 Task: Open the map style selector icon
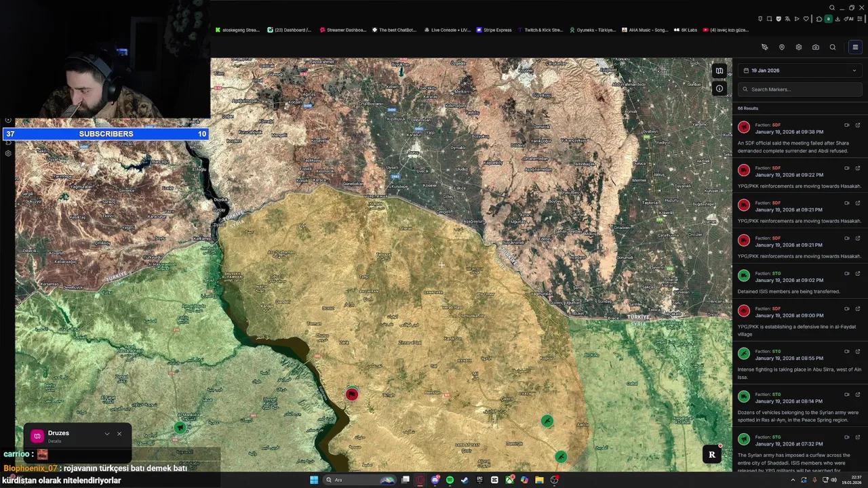pyautogui.click(x=719, y=71)
